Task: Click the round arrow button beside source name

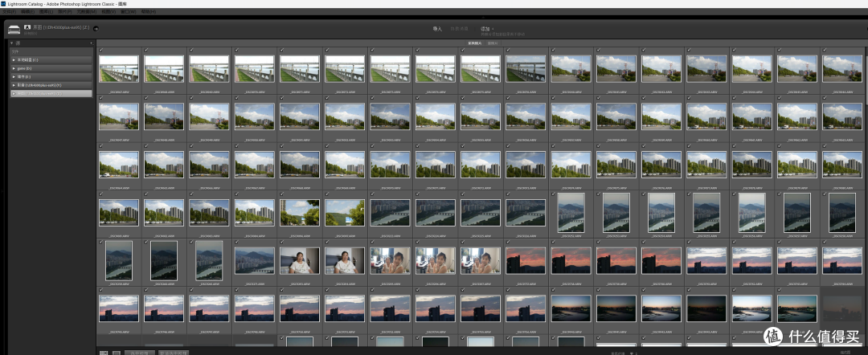Action: pyautogui.click(x=96, y=29)
